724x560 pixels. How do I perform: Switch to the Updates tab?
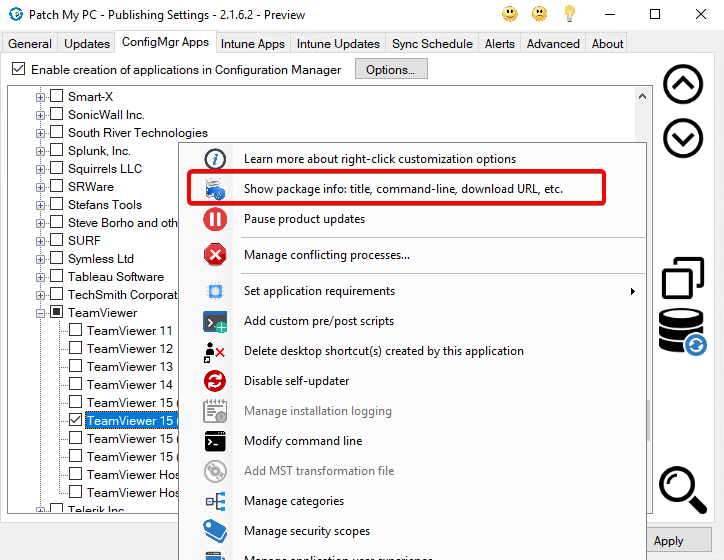[87, 44]
